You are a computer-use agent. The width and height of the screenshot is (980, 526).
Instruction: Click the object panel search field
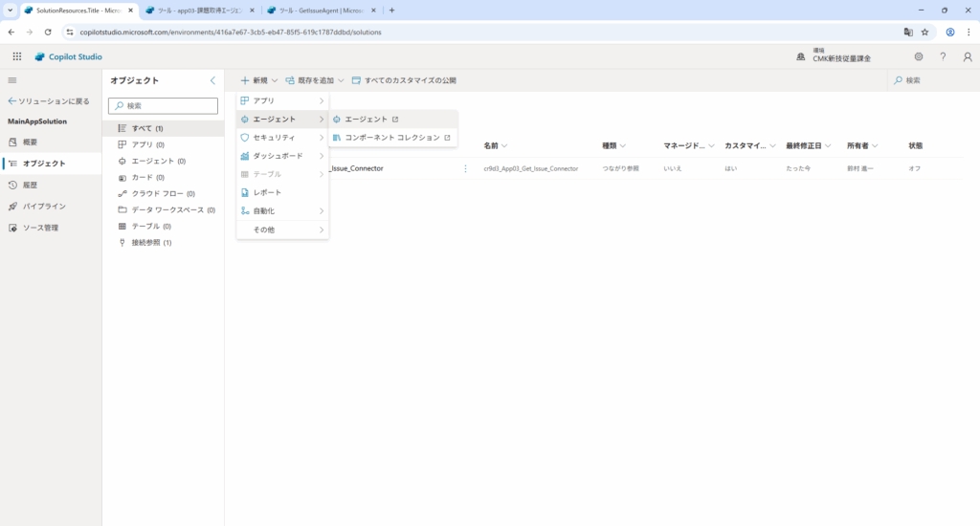click(x=159, y=105)
